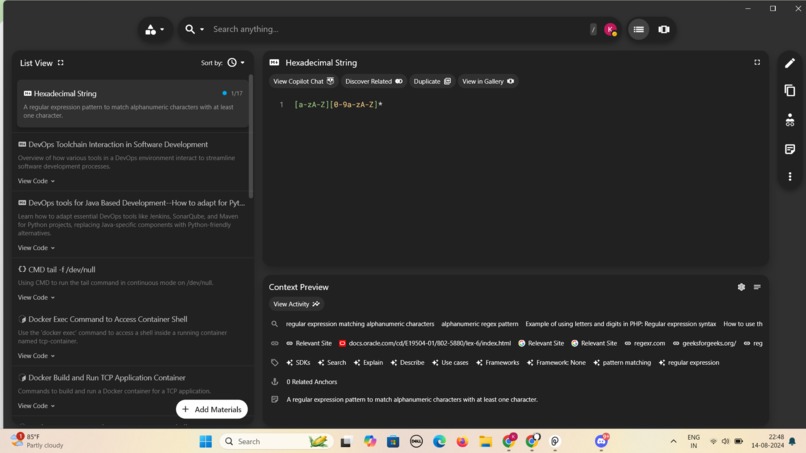Open Firefox from taskbar
This screenshot has width=806, height=453.
click(x=462, y=441)
